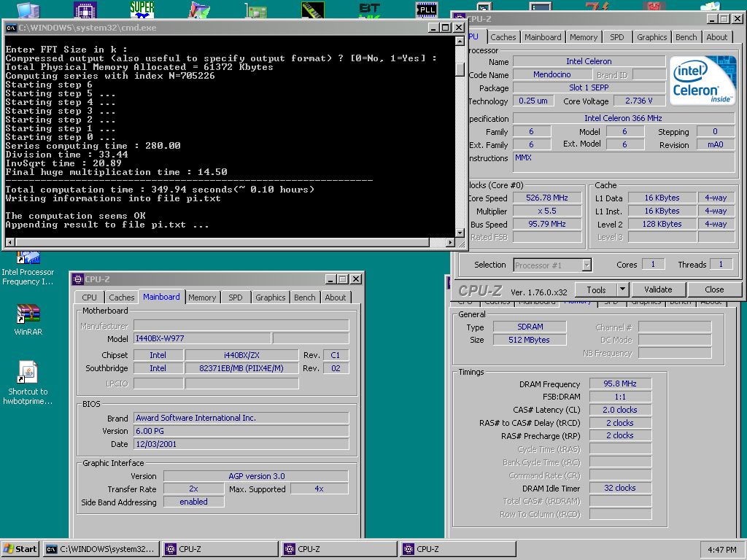Viewport: 747px width, 560px height.
Task: Click the 4:47 PM system tray clock
Action: coord(721,550)
